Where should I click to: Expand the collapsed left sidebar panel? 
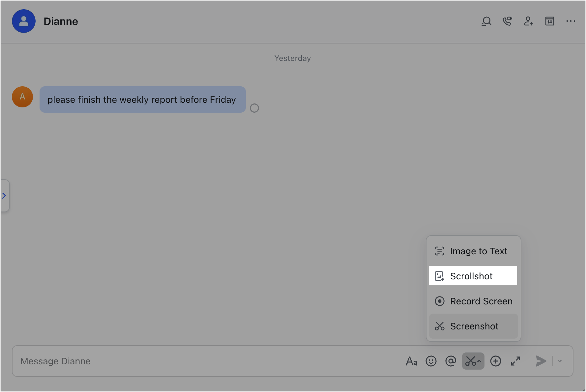[x=4, y=196]
